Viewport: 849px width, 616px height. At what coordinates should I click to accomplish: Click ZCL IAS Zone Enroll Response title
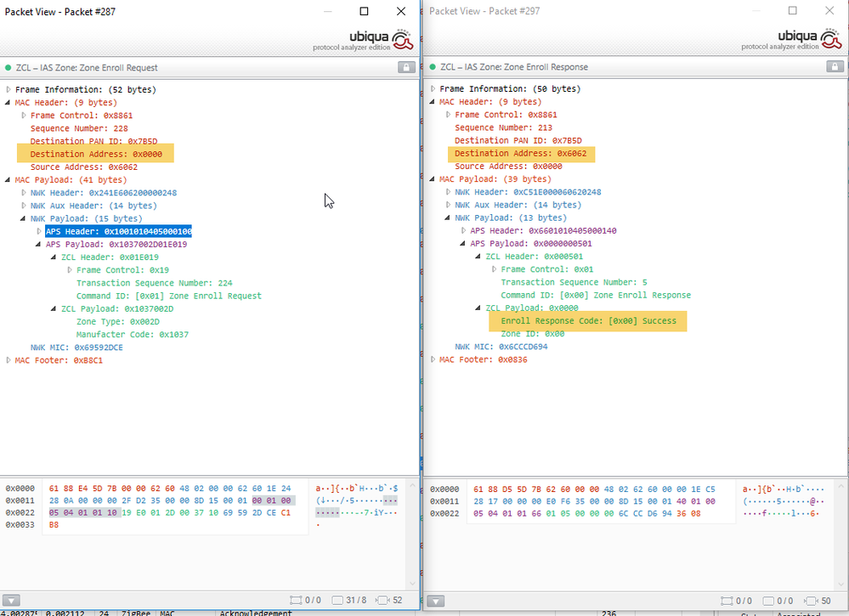pos(514,67)
